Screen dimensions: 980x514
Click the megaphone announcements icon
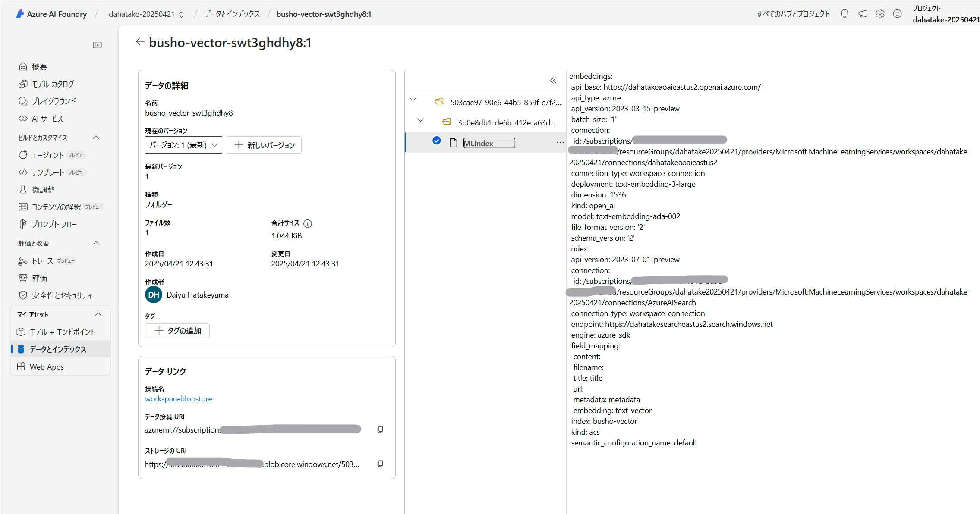coord(863,14)
